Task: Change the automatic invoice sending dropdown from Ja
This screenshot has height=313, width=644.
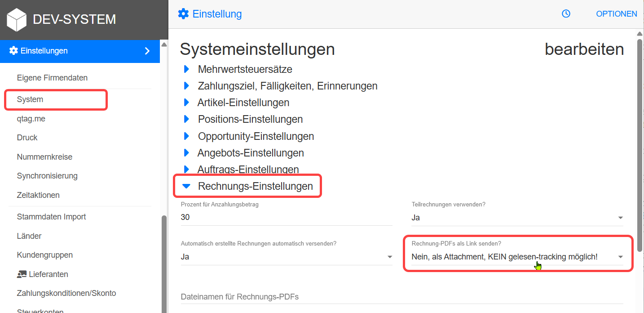Action: click(x=389, y=256)
